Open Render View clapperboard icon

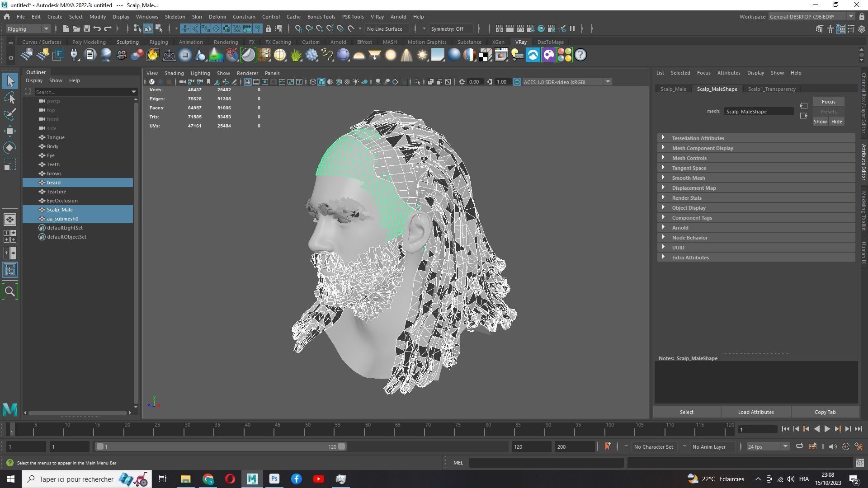(499, 29)
